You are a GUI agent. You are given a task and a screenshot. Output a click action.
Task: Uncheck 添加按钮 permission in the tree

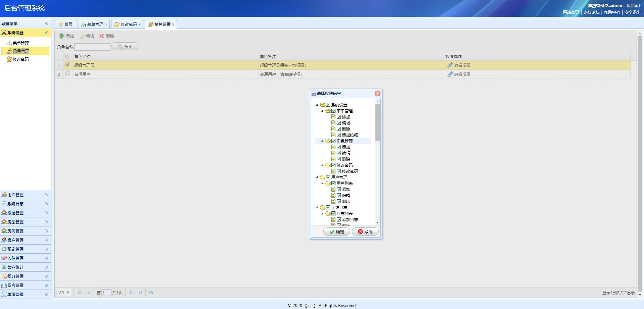click(339, 135)
